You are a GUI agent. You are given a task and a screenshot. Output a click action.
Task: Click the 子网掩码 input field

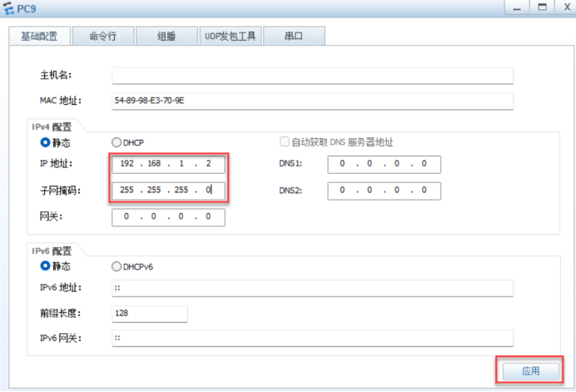point(167,191)
